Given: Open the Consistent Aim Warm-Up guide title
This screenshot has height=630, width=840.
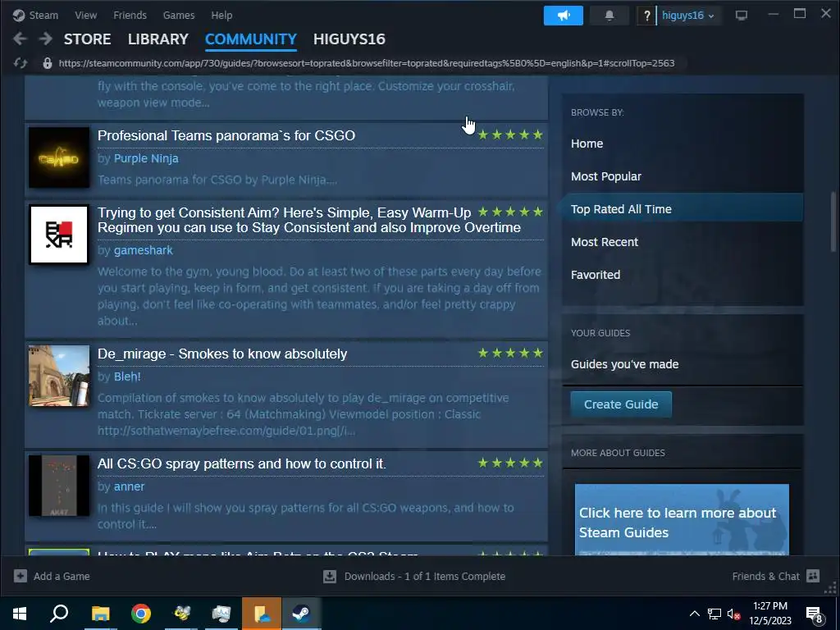Looking at the screenshot, I should pos(309,220).
